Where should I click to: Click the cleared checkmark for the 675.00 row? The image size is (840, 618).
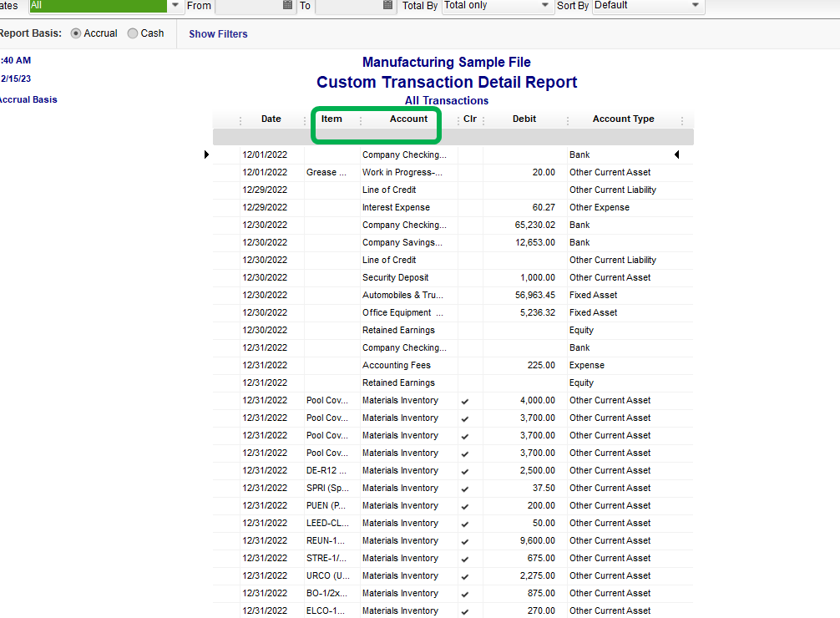(465, 560)
